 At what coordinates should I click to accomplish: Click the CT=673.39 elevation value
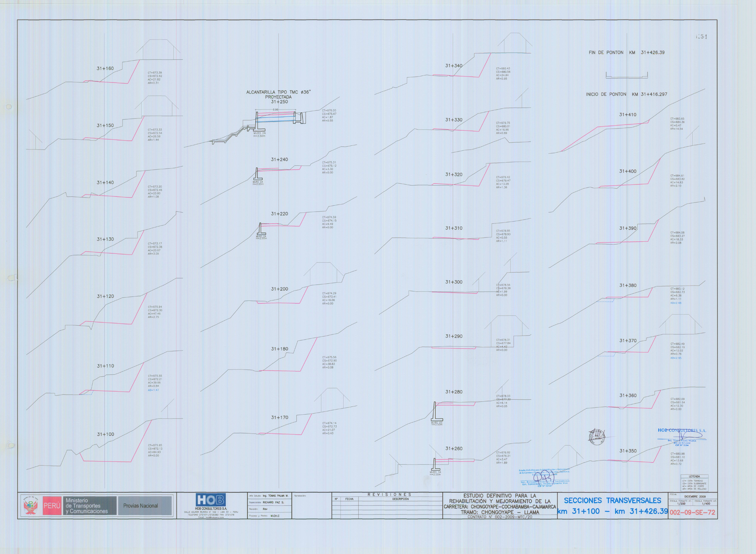pyautogui.click(x=155, y=73)
